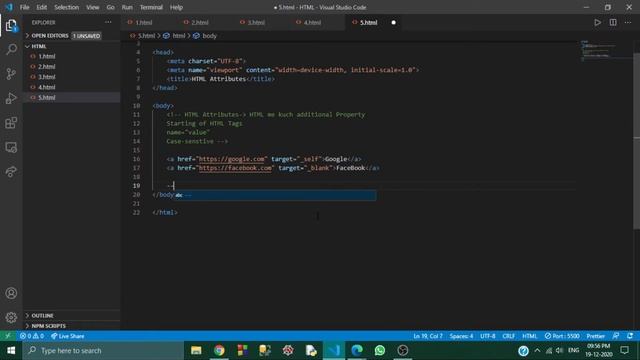The height and width of the screenshot is (360, 640).
Task: Change CRLF end of line sequence
Action: pyautogui.click(x=509, y=336)
